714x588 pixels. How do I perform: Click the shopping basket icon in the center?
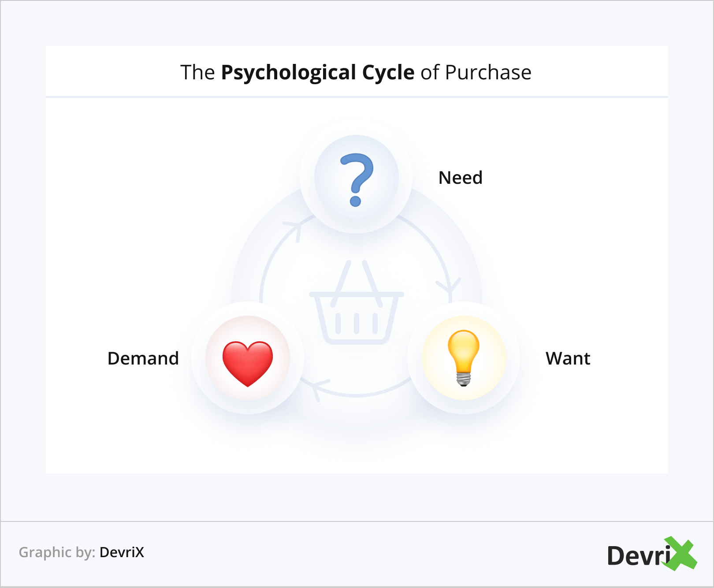pos(356,304)
